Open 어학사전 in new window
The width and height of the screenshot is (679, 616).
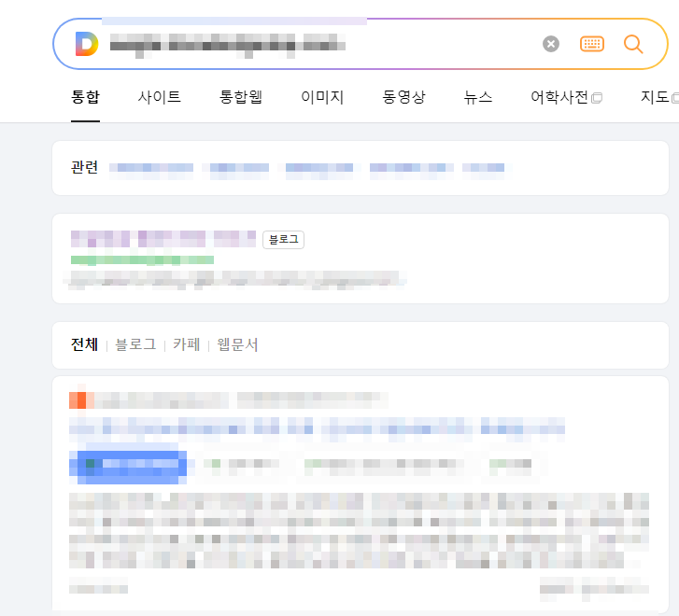click(x=566, y=97)
